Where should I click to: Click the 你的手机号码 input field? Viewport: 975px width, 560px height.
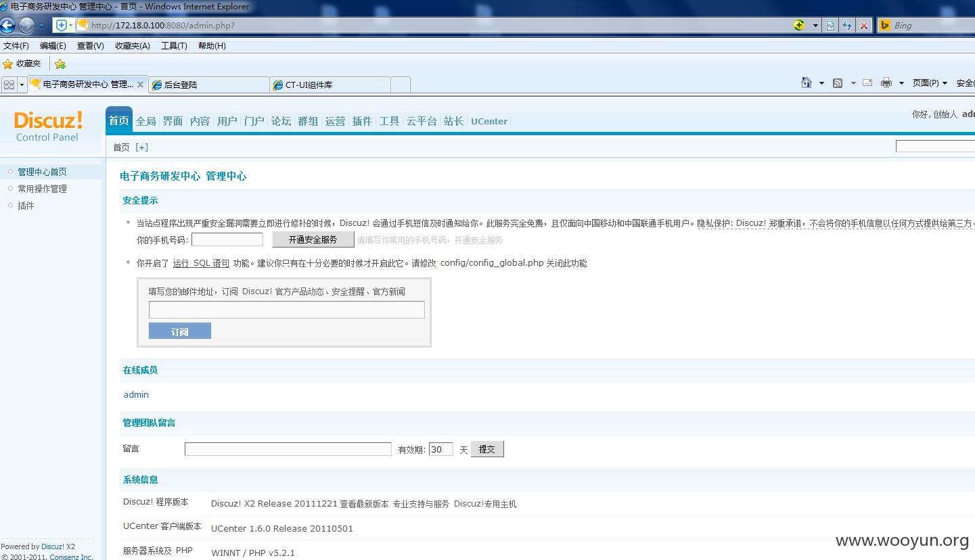pyautogui.click(x=227, y=239)
